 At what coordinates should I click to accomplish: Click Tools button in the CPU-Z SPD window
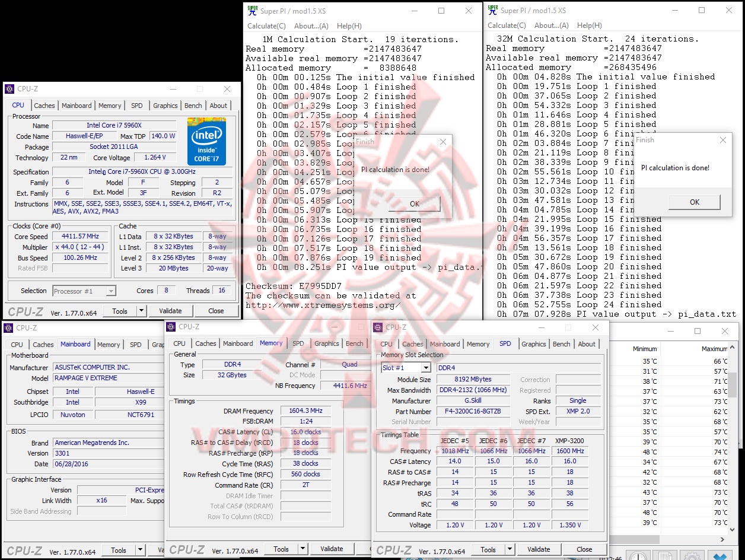pyautogui.click(x=488, y=549)
